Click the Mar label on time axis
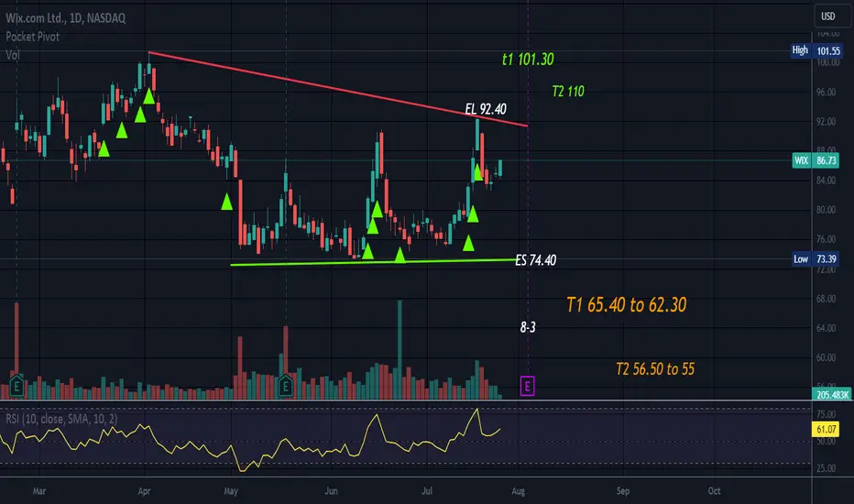The width and height of the screenshot is (854, 504). pyautogui.click(x=39, y=491)
